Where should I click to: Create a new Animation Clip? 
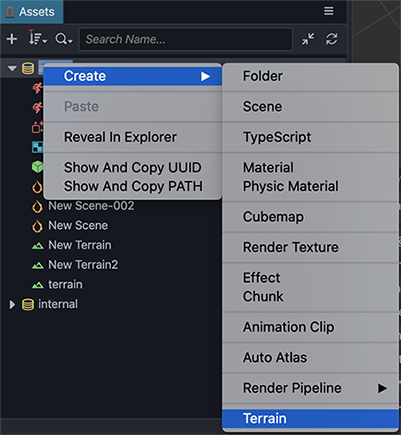tap(310, 327)
